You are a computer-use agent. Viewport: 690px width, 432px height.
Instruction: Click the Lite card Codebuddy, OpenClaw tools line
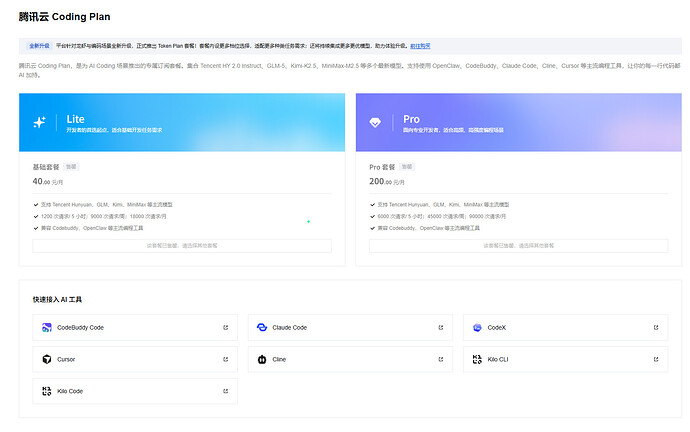(x=92, y=228)
